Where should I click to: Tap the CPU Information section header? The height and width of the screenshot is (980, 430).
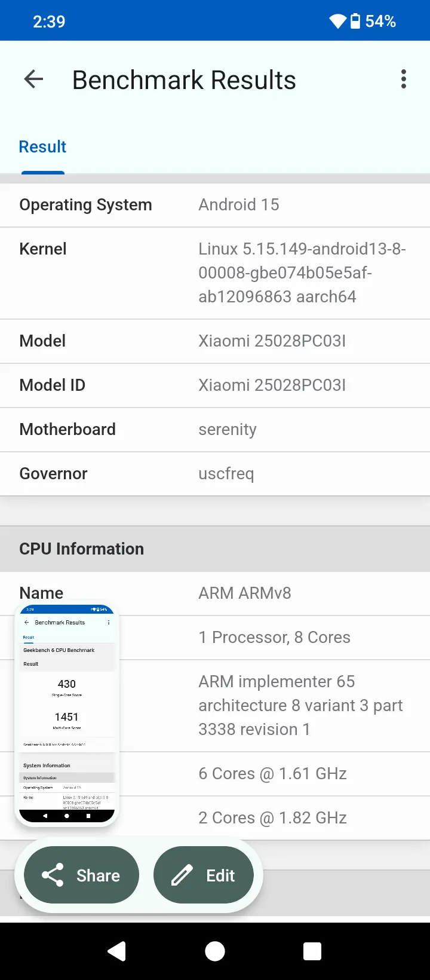coord(215,549)
